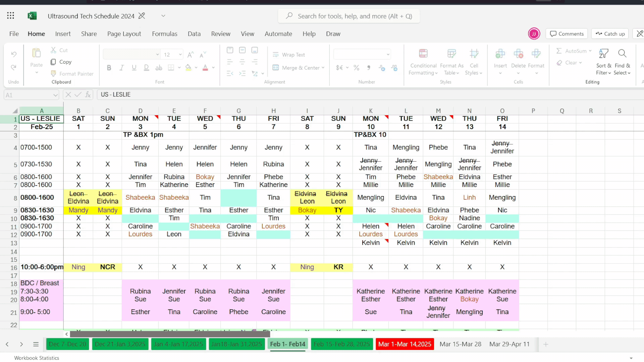This screenshot has height=362, width=644.
Task: Open the Name Box dropdown arrow
Action: [x=55, y=95]
